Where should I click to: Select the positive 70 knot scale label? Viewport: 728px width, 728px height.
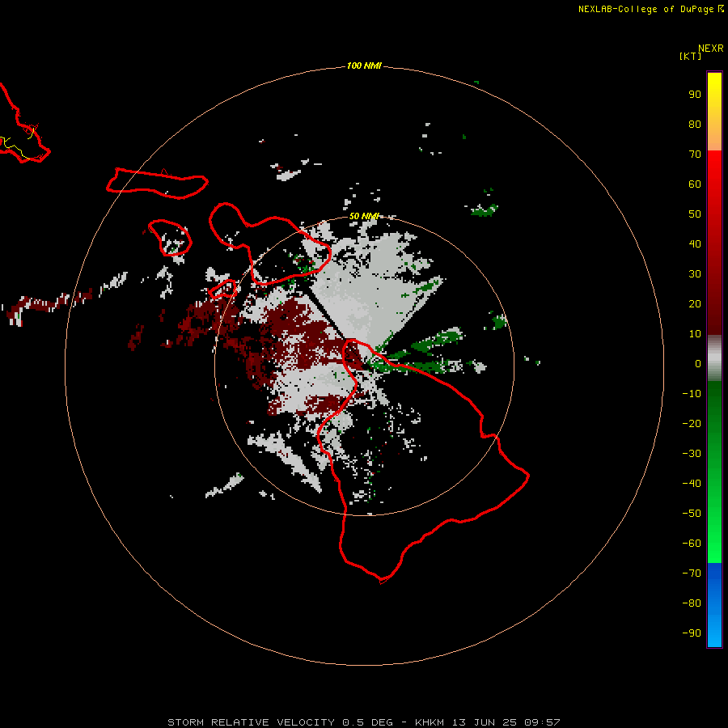pyautogui.click(x=695, y=154)
